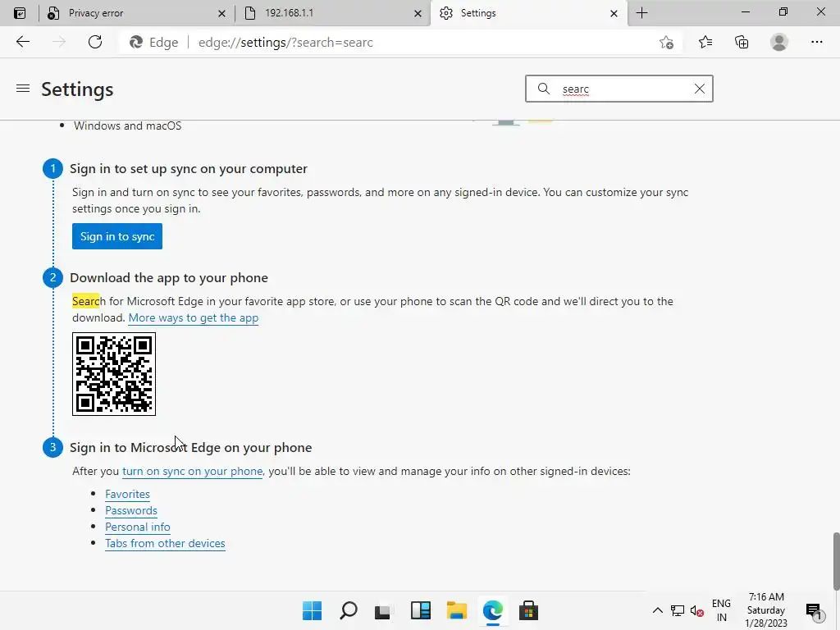Click the network tray icon
Screen dimensions: 840x630
click(x=677, y=610)
